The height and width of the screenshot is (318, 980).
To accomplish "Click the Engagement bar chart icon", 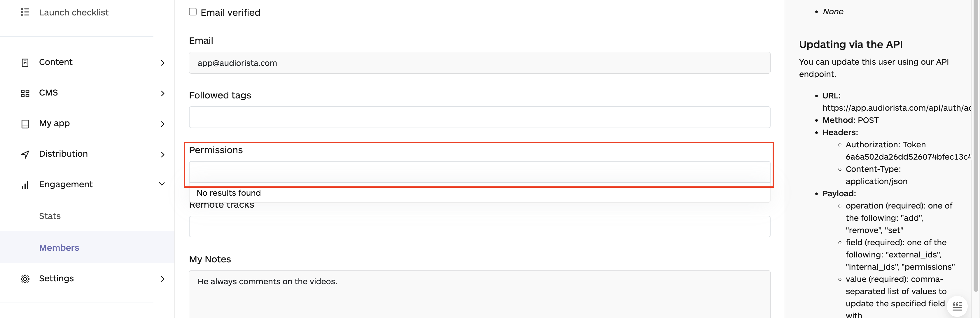I will [x=25, y=185].
